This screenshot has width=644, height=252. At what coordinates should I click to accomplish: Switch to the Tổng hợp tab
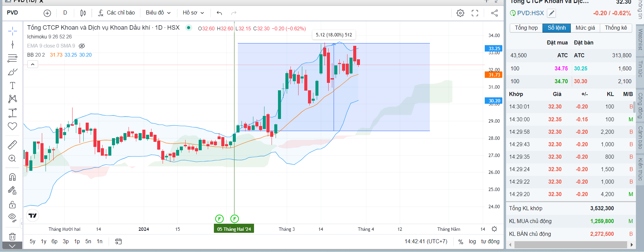pos(526,28)
